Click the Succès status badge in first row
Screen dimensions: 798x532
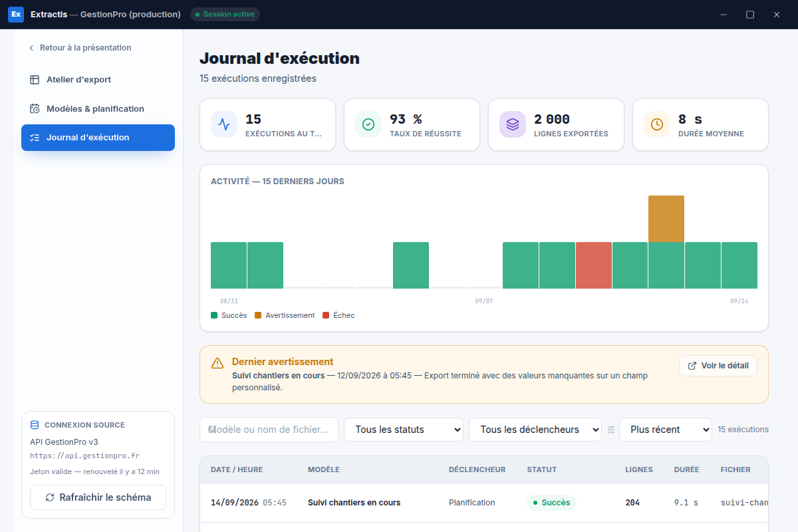(551, 503)
